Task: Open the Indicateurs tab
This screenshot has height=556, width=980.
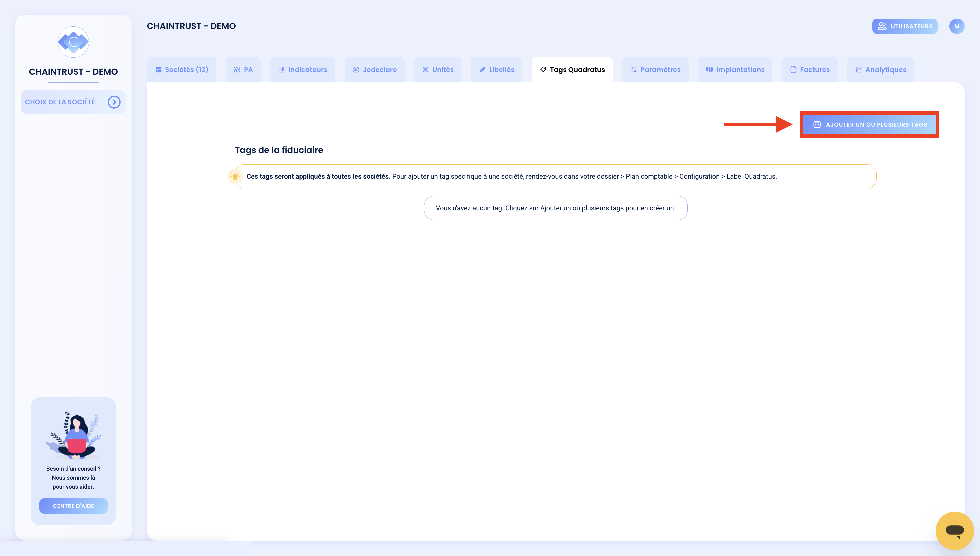Action: point(302,69)
